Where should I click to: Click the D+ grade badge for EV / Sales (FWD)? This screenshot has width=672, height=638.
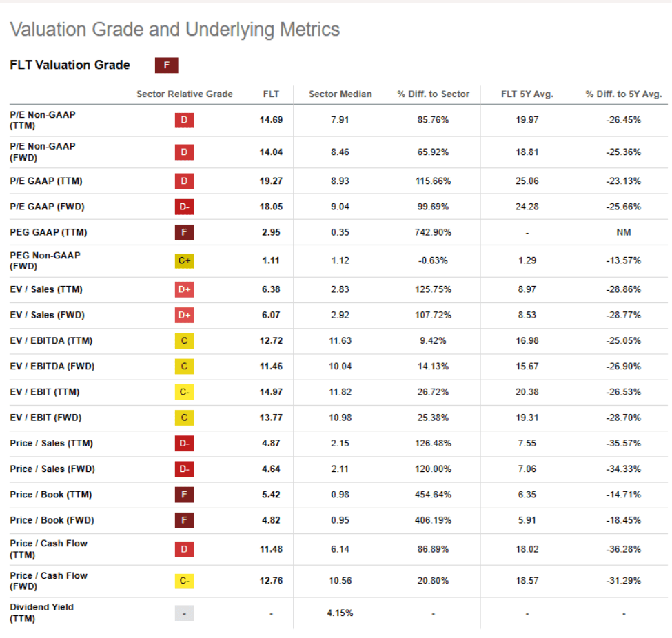[x=184, y=315]
